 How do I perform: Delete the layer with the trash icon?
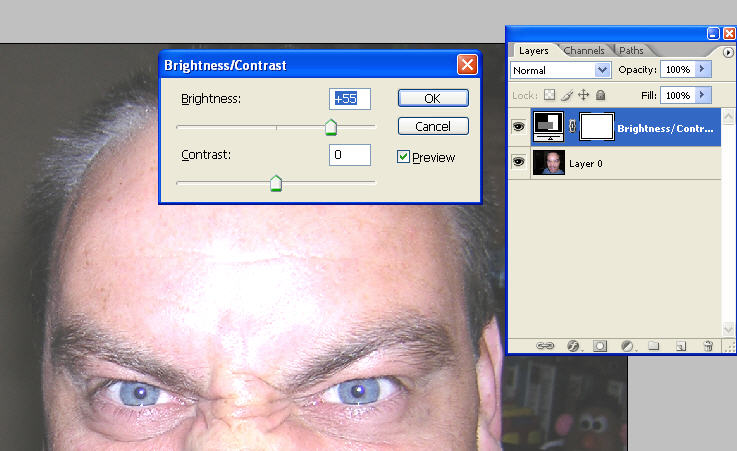[708, 346]
